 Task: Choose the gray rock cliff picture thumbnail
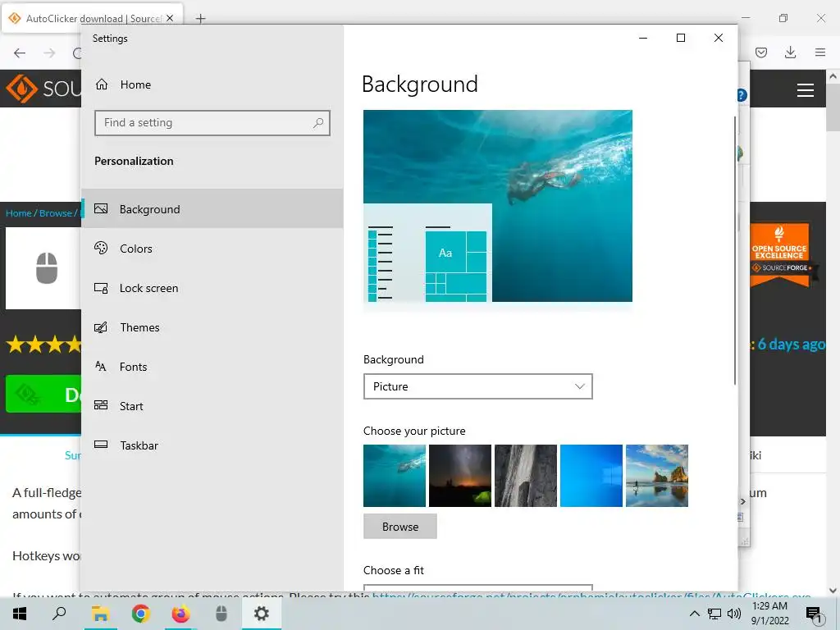[x=526, y=476]
